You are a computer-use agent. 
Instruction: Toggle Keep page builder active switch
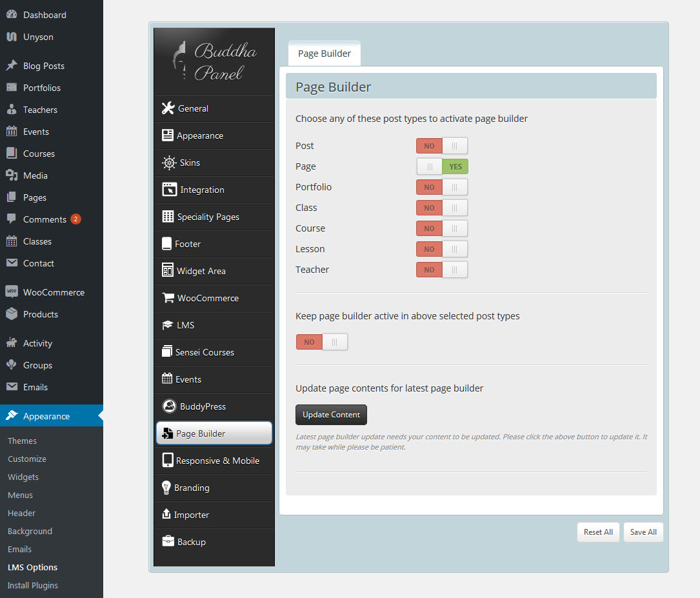(322, 342)
